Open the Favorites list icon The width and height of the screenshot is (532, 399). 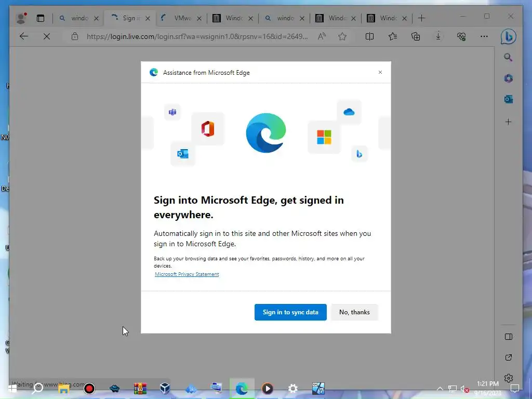click(x=393, y=36)
